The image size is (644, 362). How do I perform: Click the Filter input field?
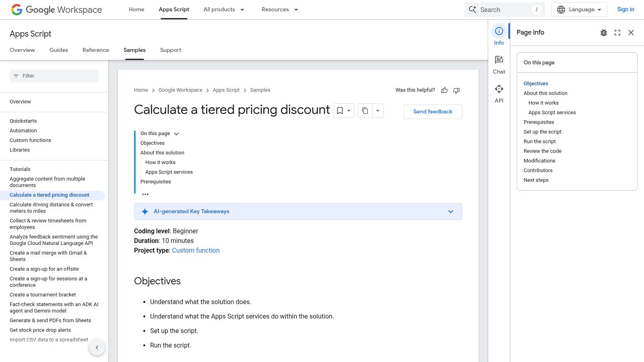(x=54, y=76)
